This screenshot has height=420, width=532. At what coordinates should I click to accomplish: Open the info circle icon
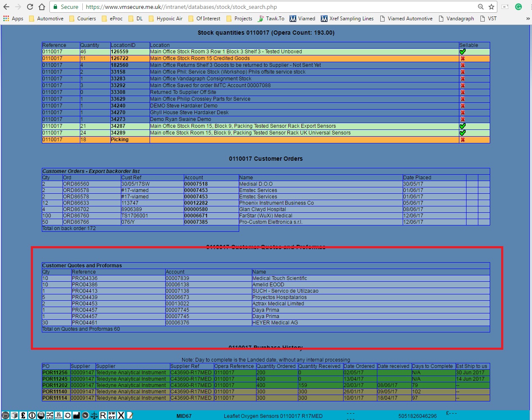pos(32,415)
